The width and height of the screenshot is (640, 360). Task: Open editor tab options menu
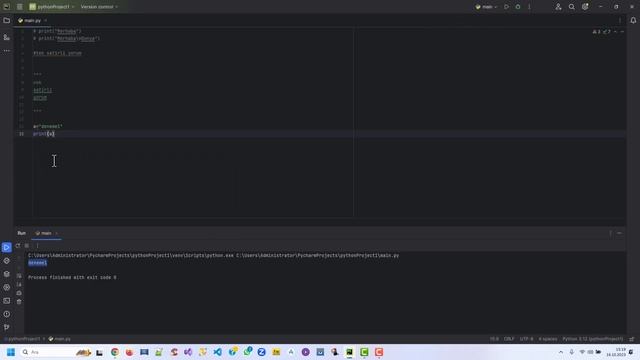coord(620,20)
